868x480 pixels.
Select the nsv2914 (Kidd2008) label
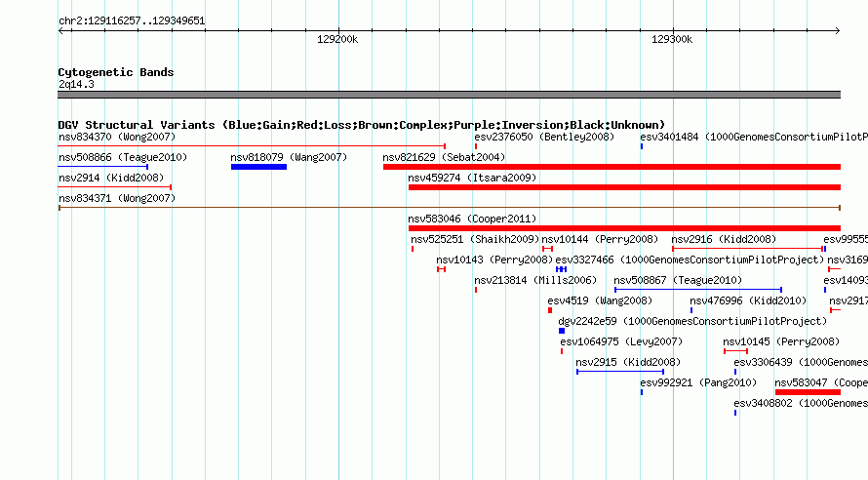click(111, 178)
